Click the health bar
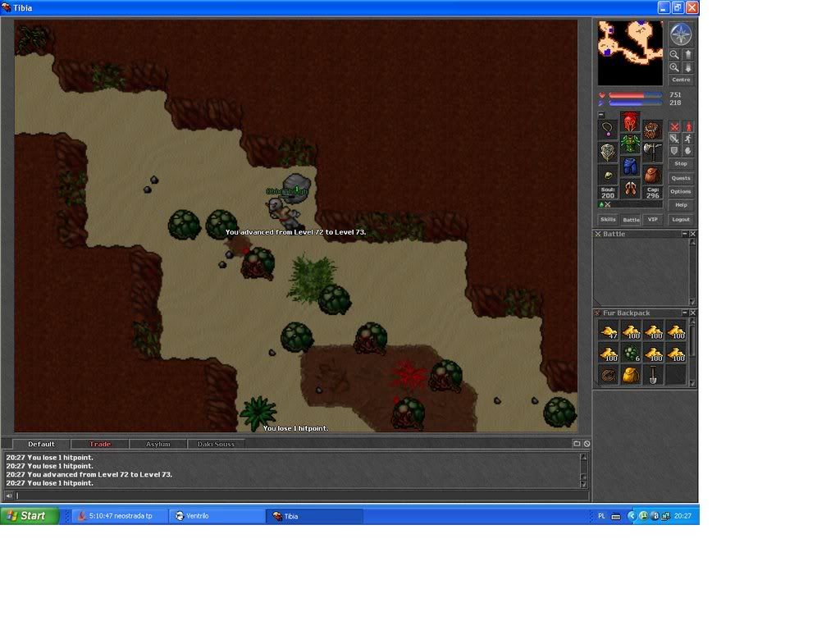The width and height of the screenshot is (840, 630). point(636,95)
